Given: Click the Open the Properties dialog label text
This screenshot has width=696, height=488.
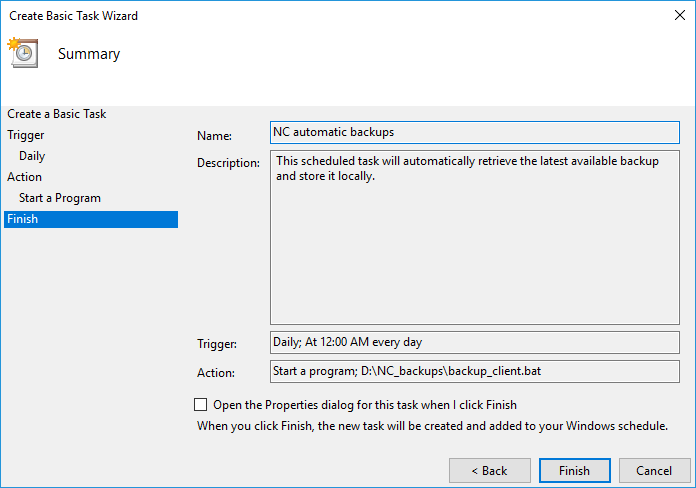Looking at the screenshot, I should point(365,405).
